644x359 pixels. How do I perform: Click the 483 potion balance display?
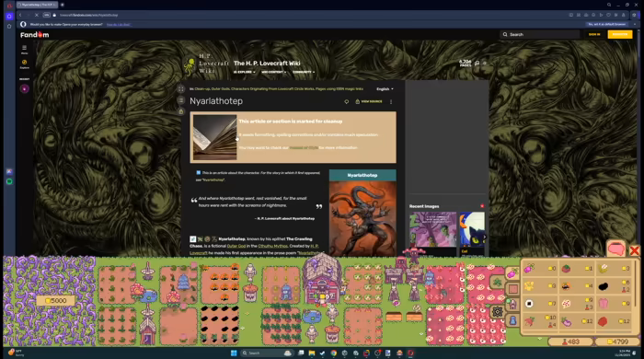click(x=570, y=342)
